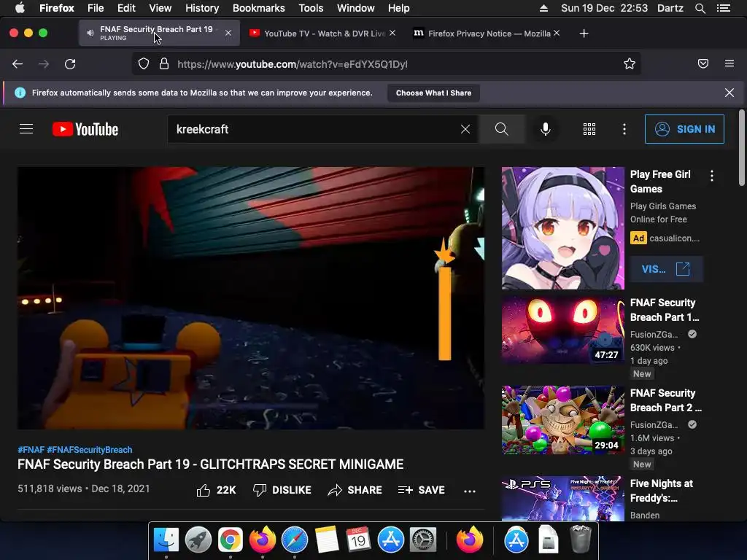Open the Bookmarks menu
The image size is (747, 560).
click(x=259, y=8)
